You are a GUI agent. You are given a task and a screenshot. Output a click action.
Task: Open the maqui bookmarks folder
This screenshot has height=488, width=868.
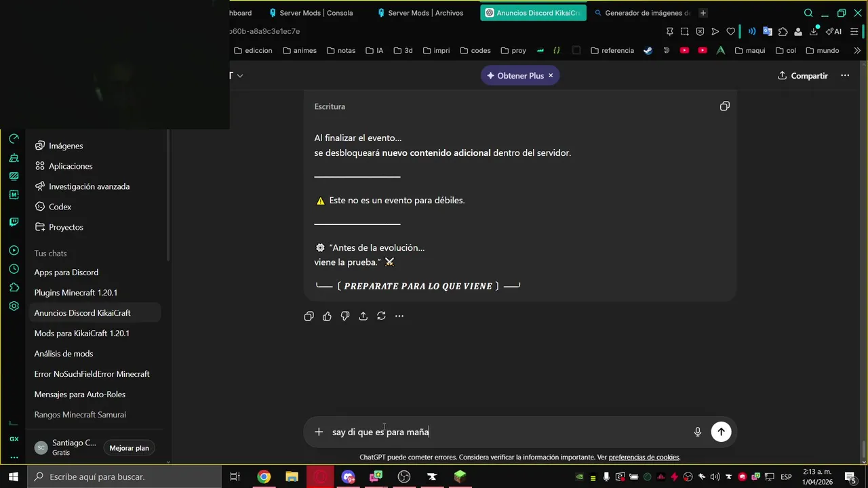coord(750,50)
